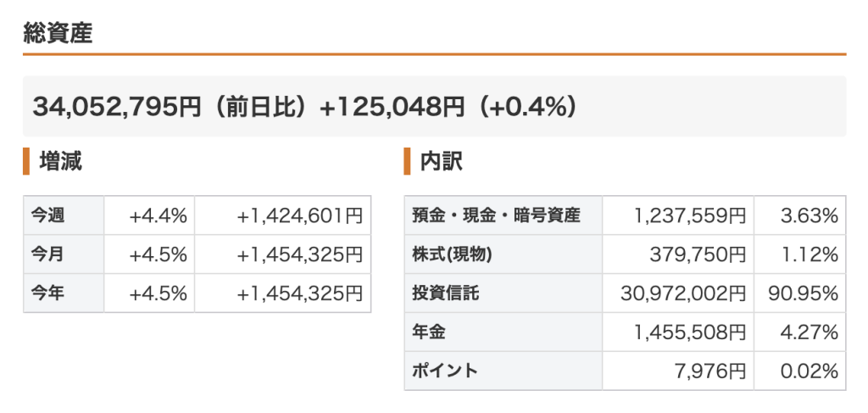Select the total amount 34,052,795円
868x413 pixels.
117,107
